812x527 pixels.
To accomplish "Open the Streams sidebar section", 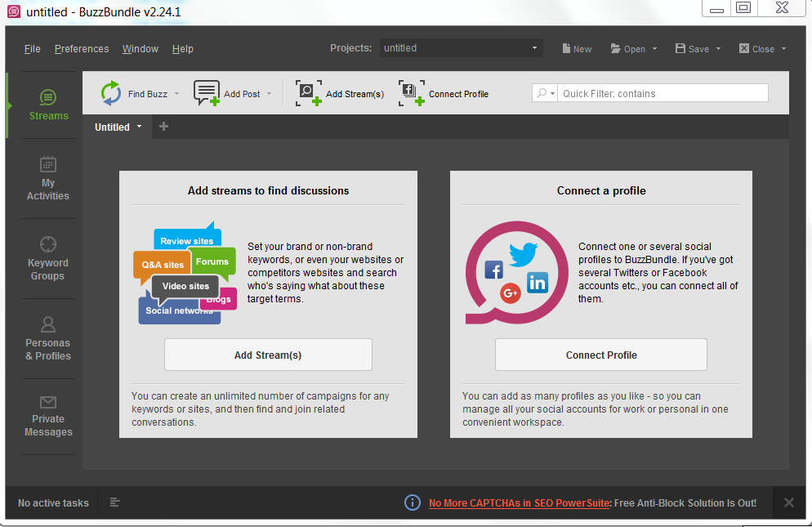I will point(48,105).
